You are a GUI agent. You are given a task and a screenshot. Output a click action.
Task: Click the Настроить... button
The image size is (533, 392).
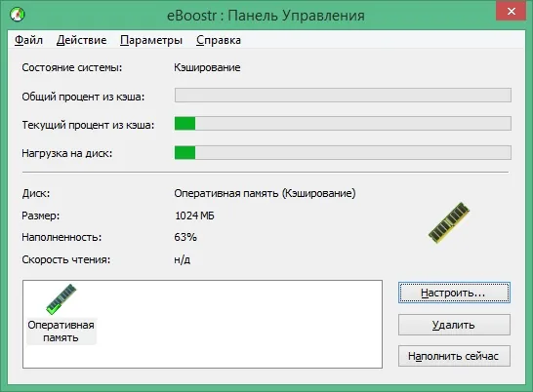click(454, 293)
